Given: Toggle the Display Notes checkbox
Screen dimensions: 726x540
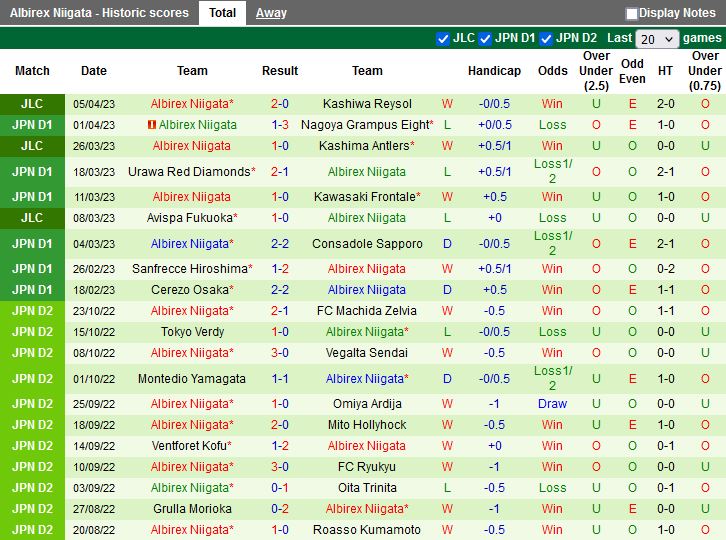Looking at the screenshot, I should 631,13.
